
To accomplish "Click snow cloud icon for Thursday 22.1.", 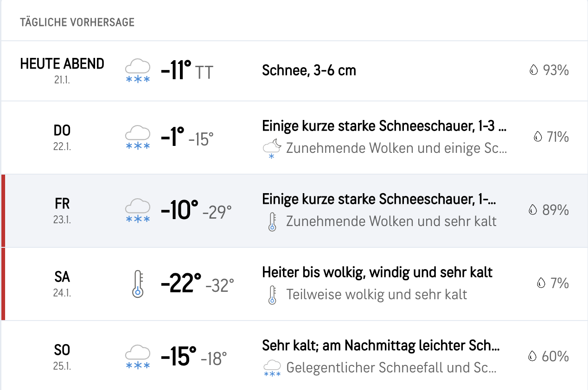I will click(138, 138).
